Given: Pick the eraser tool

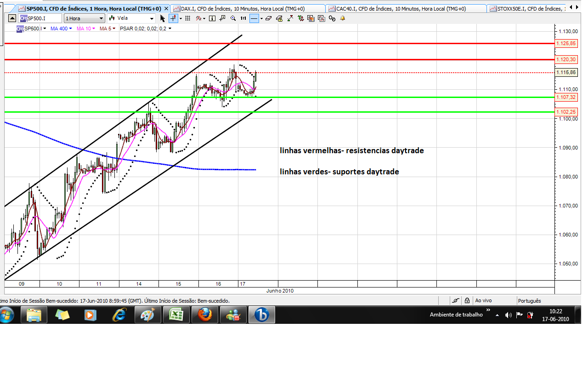Looking at the screenshot, I should coord(269,18).
